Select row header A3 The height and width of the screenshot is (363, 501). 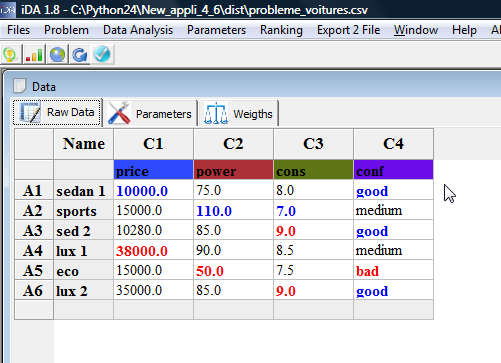(x=34, y=230)
